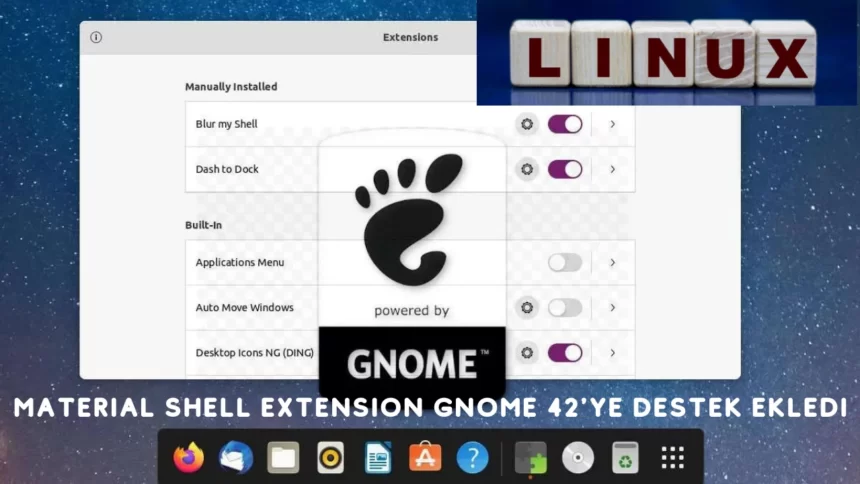Open LibreOffice Writer from the dock
This screenshot has height=484, width=860.
[x=378, y=458]
